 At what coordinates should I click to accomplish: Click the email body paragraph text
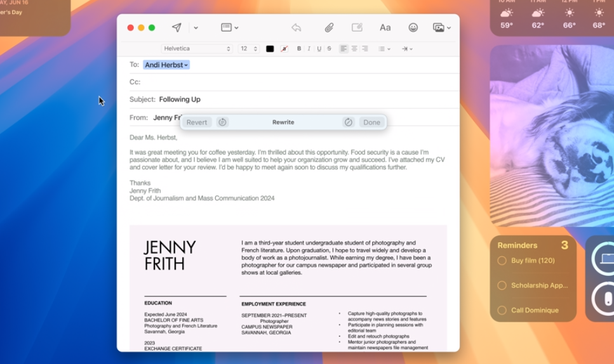[x=287, y=160]
